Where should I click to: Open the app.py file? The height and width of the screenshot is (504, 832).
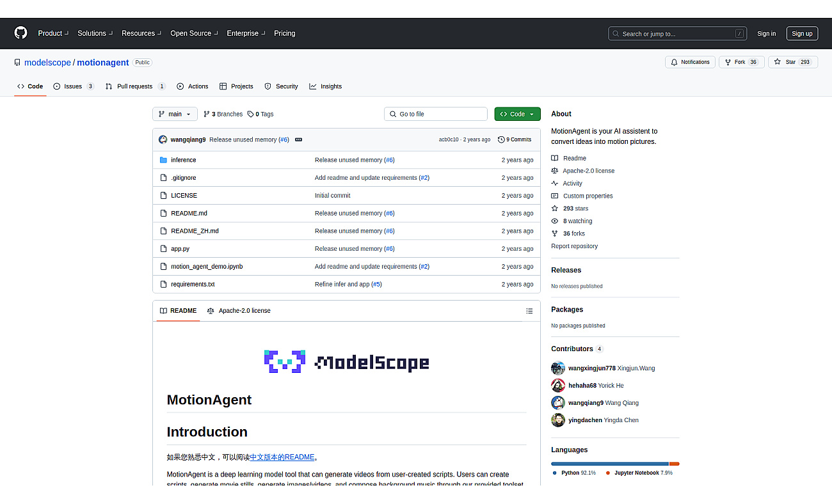point(180,249)
